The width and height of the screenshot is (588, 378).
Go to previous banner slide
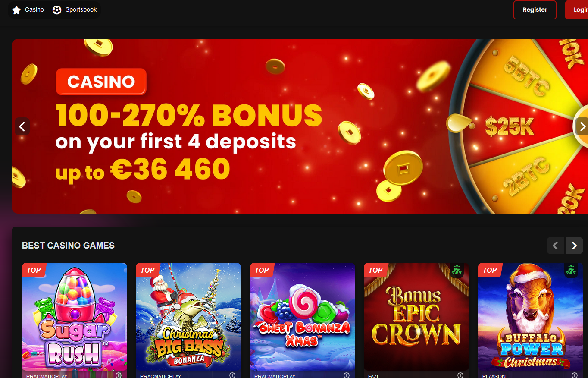click(x=22, y=126)
